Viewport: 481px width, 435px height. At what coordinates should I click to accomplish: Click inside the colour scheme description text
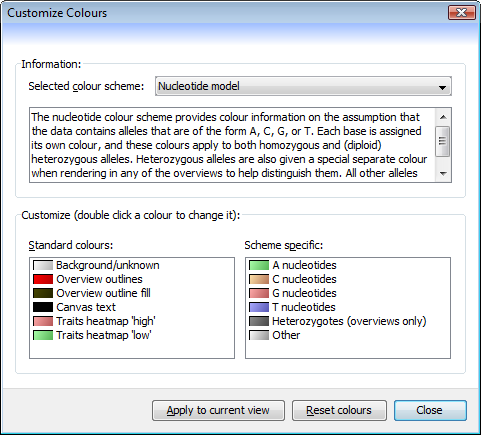[x=232, y=145]
